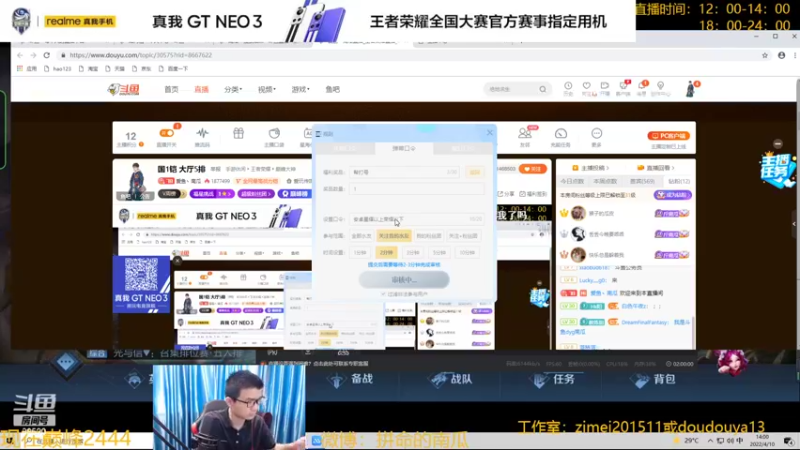The image size is (800, 450).
Task: Expand the side panel collapse arrow on right edge
Action: point(793,224)
